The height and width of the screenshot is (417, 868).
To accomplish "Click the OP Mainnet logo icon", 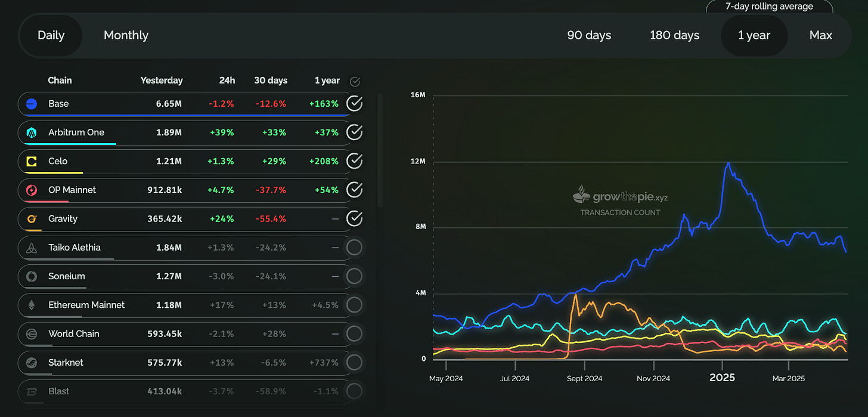I will pyautogui.click(x=32, y=190).
